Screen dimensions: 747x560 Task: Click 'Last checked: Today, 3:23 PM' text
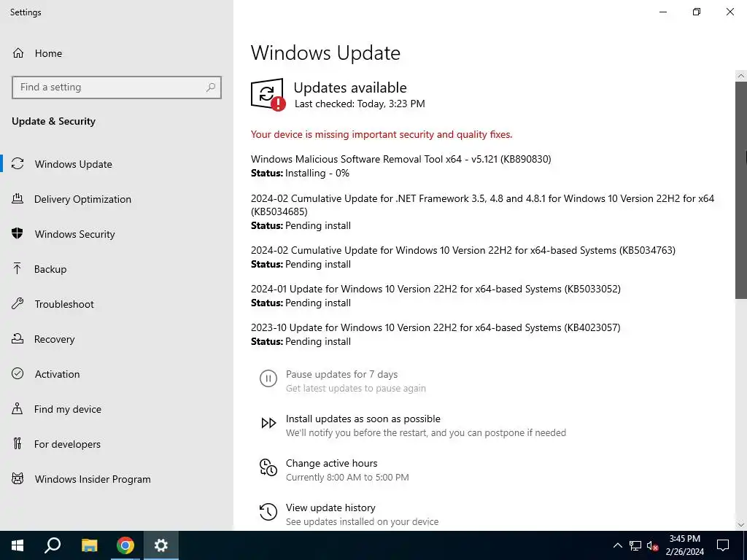tap(360, 104)
